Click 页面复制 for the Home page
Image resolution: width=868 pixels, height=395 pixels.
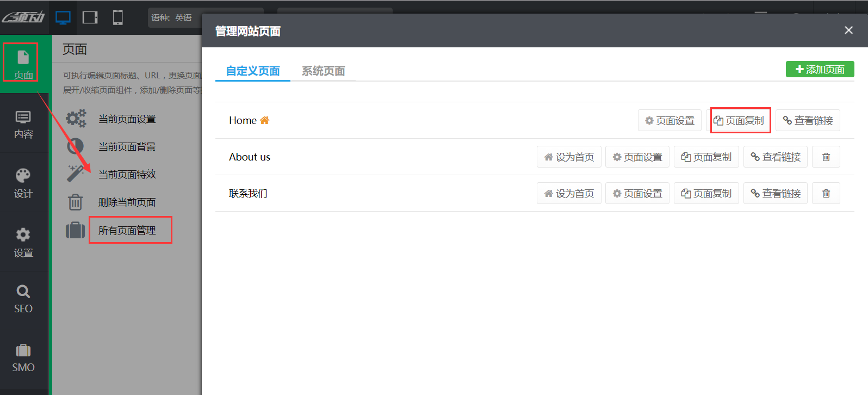(740, 120)
